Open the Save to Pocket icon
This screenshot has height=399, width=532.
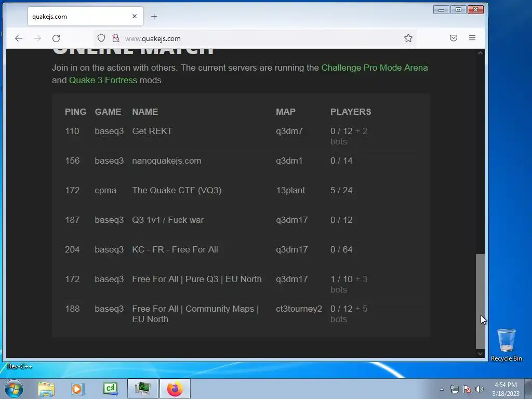click(x=453, y=38)
